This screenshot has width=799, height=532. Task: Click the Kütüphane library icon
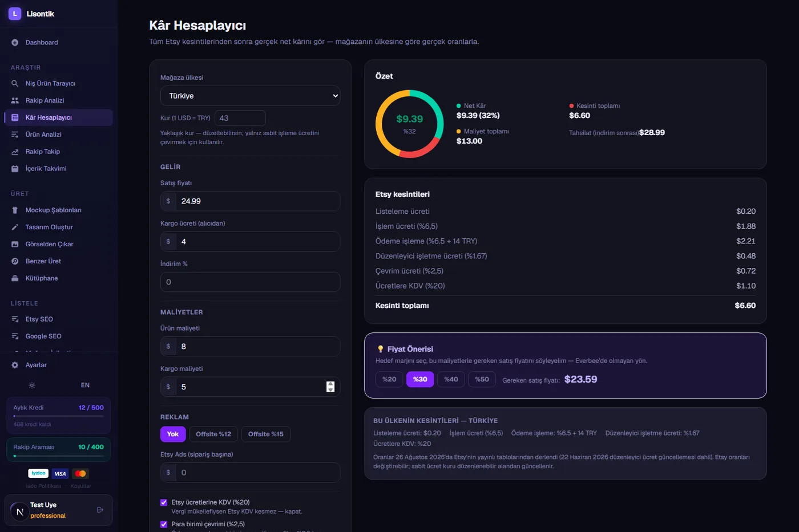[15, 278]
